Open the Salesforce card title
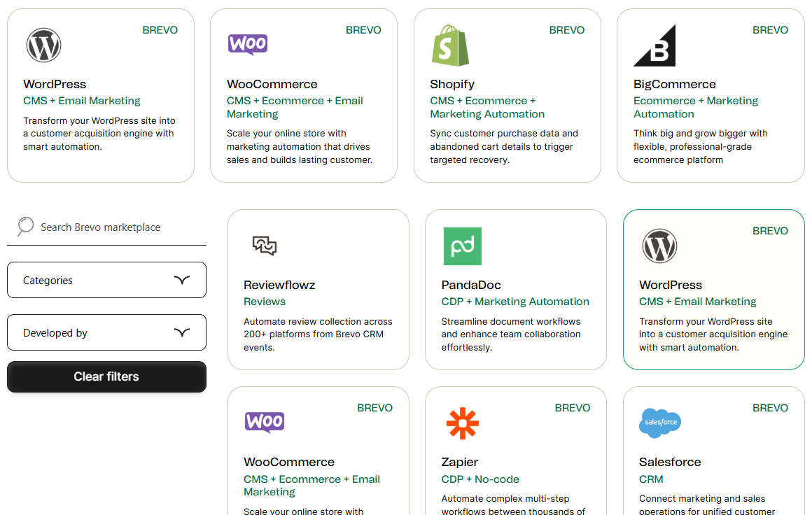The width and height of the screenshot is (812, 515). coord(670,463)
